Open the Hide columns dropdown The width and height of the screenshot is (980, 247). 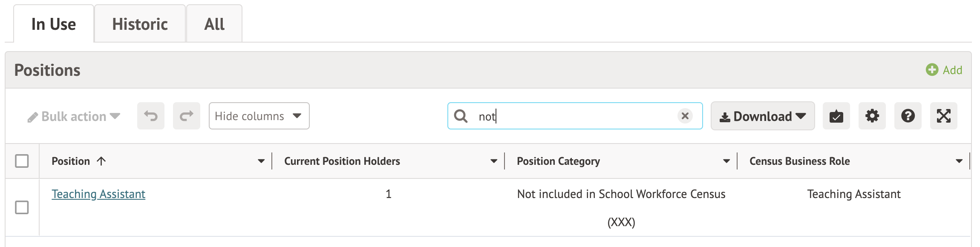click(259, 116)
